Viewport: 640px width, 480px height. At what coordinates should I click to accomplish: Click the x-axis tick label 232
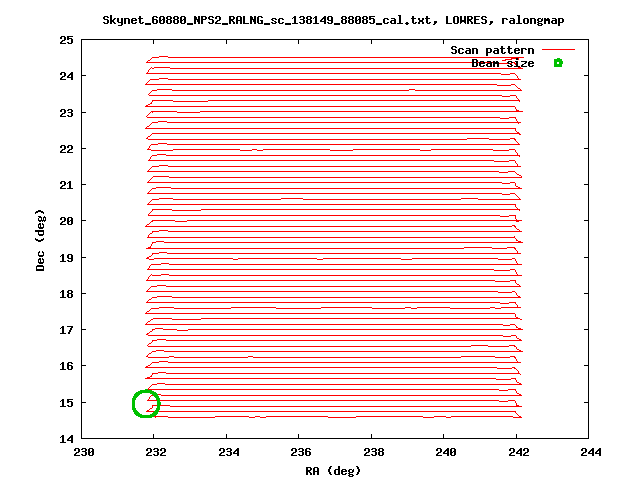[x=156, y=452]
